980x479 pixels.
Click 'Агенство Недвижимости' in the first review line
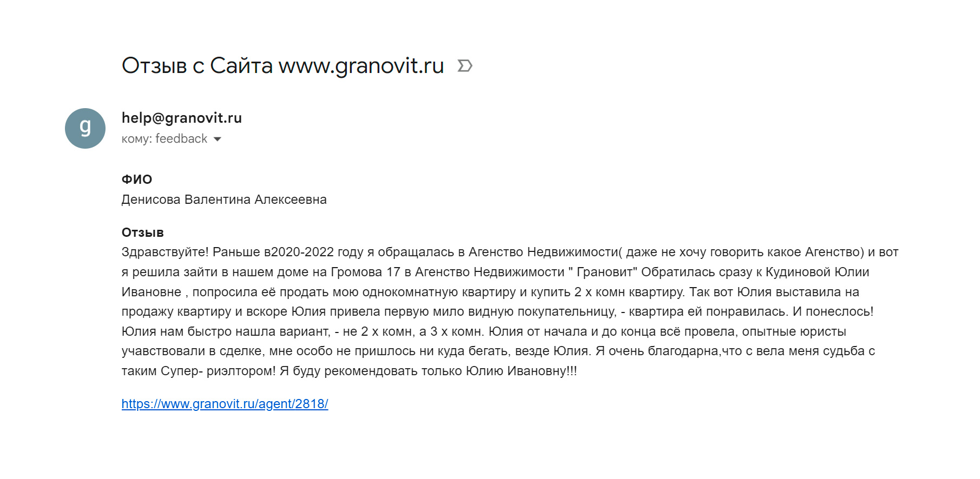(543, 252)
